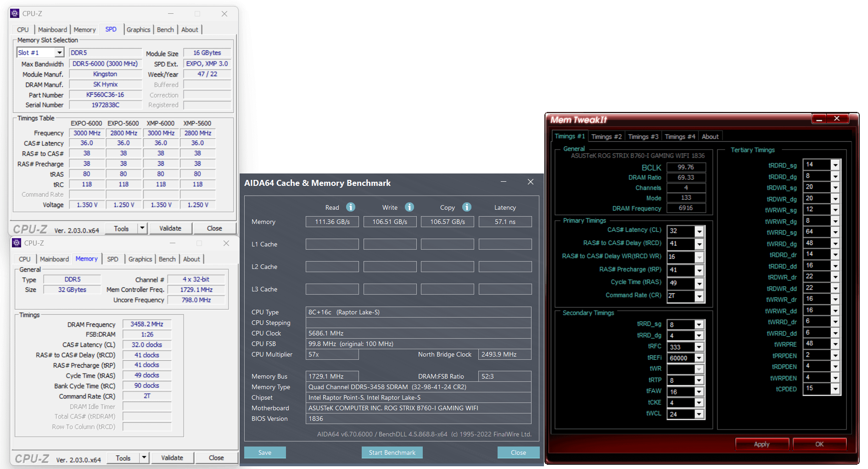Expand the tWCL dropdown in MemTweakIt
Screen dimensions: 868x469
point(699,414)
